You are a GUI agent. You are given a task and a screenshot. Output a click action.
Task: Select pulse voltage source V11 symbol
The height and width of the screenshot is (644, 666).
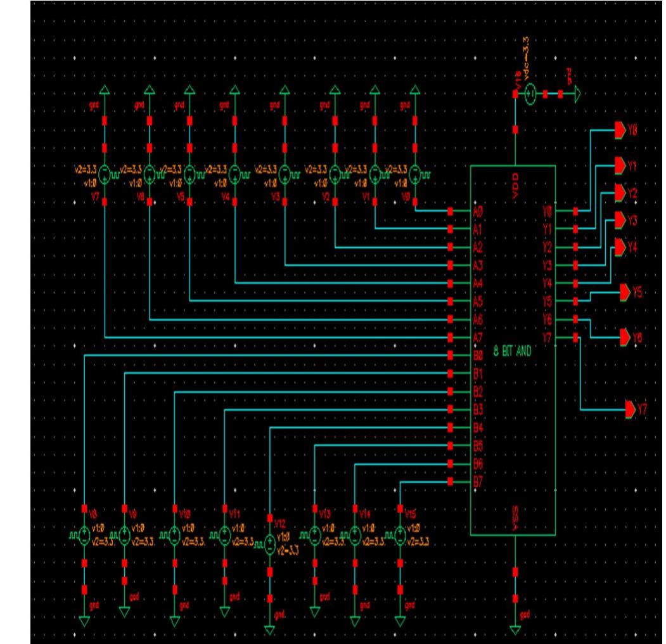[x=225, y=535]
